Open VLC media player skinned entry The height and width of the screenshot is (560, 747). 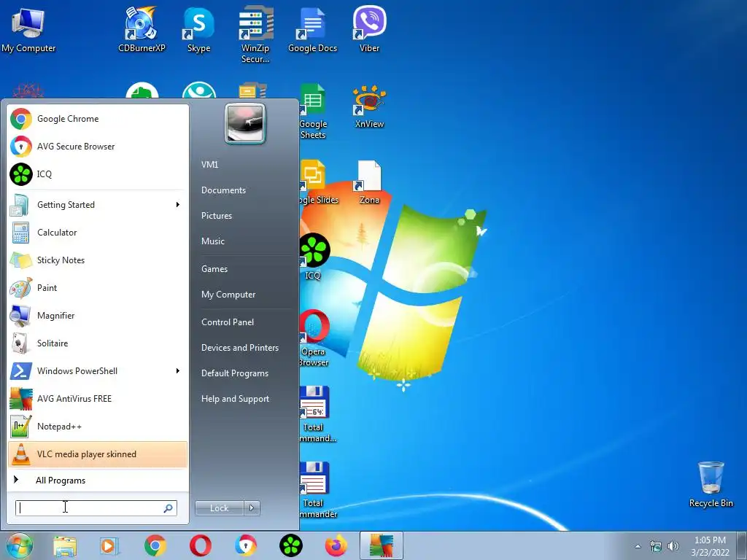point(98,454)
